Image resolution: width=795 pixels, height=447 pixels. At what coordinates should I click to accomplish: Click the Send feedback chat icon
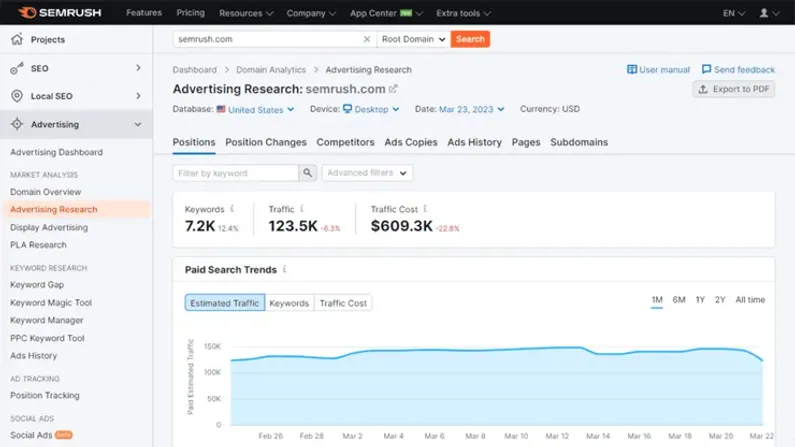706,69
